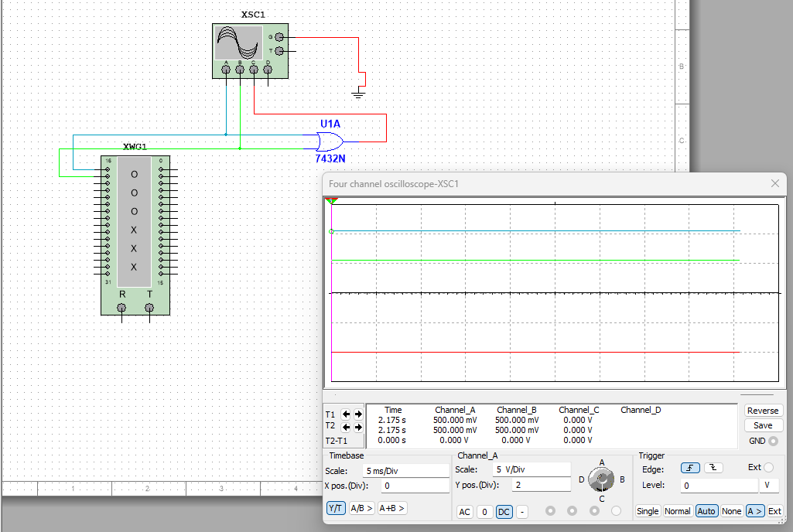Set channel coupling to AC

tap(464, 512)
